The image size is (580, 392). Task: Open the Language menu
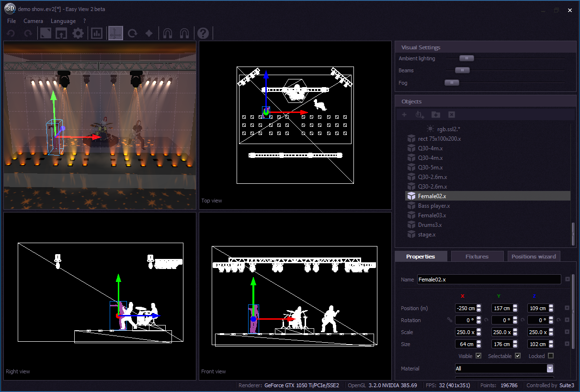63,21
